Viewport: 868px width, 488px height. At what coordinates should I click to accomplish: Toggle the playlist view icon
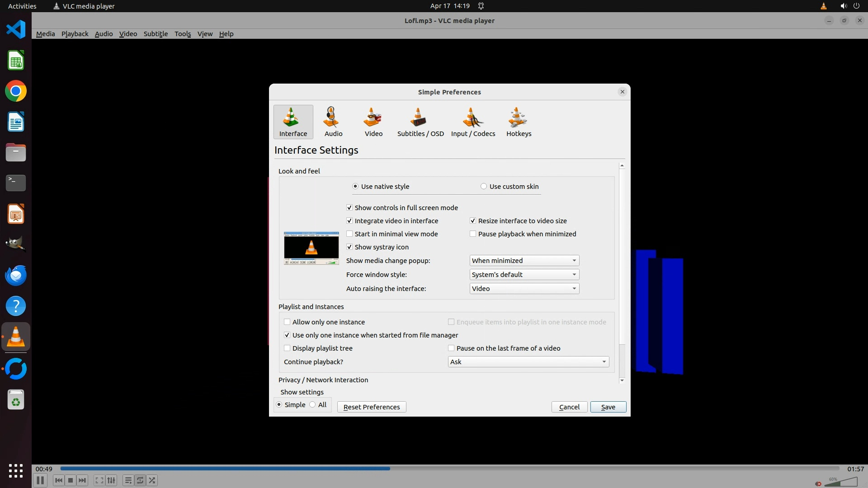click(128, 480)
